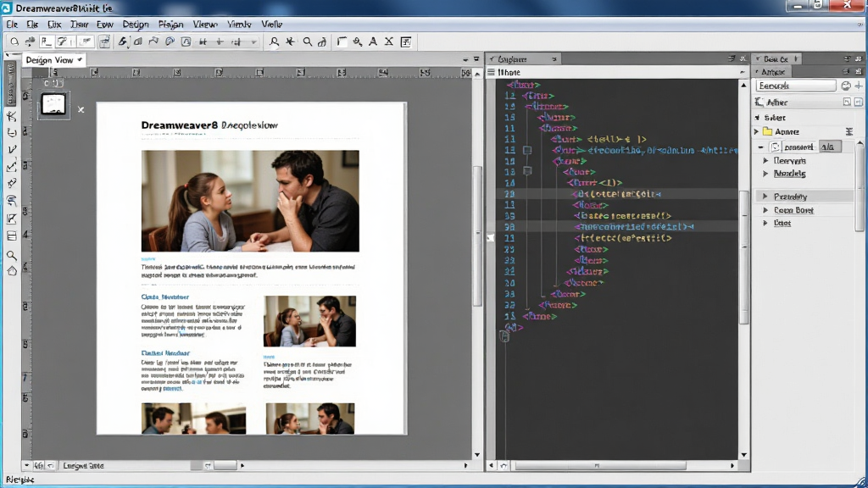868x488 pixels.
Task: Expand the Ceen Boret item
Action: (765, 210)
